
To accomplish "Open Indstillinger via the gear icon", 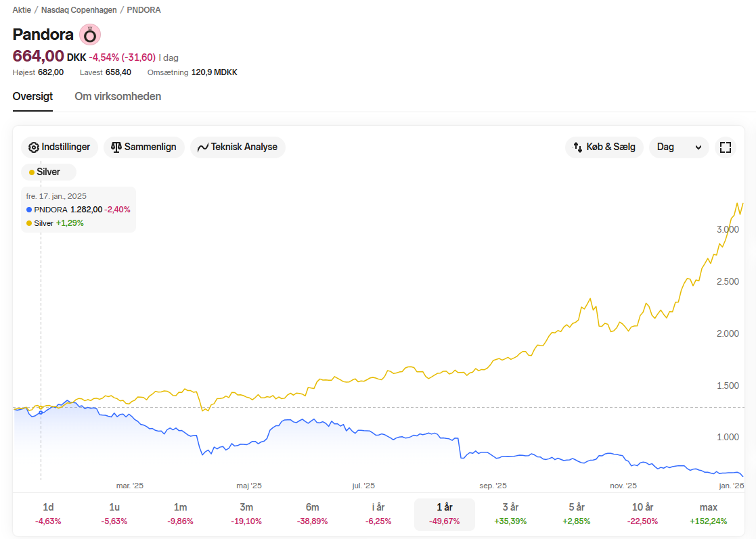I will click(34, 147).
